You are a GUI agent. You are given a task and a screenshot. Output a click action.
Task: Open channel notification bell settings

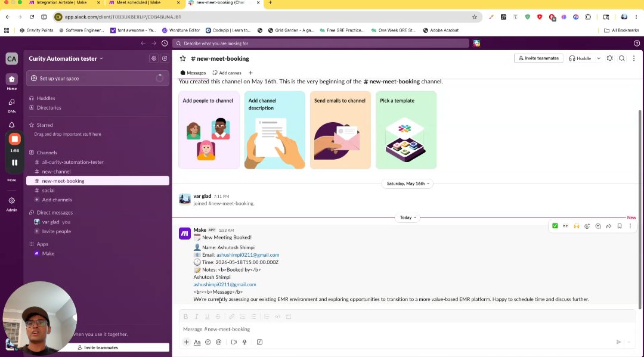(x=609, y=58)
